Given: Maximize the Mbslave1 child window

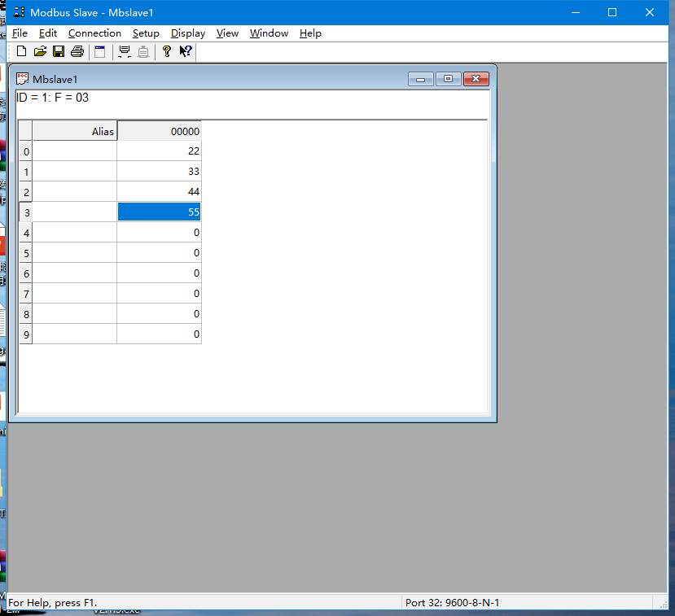Looking at the screenshot, I should pos(448,79).
